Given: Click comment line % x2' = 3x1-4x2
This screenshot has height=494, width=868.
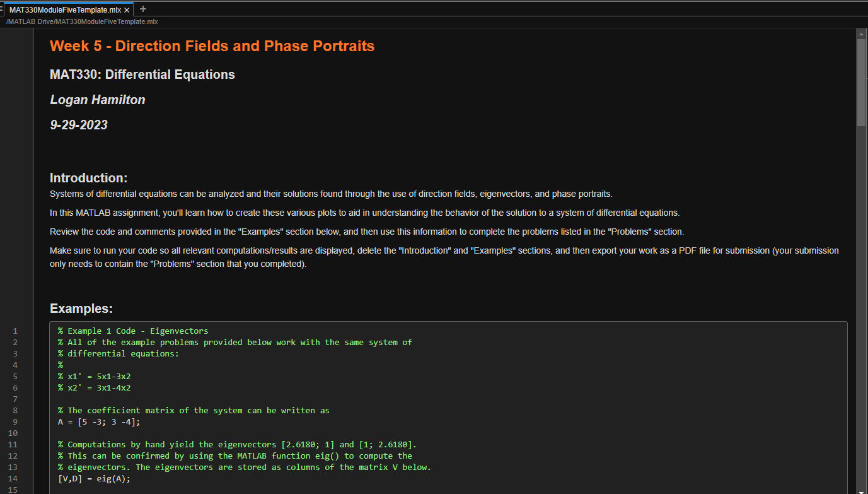Looking at the screenshot, I should click(95, 387).
